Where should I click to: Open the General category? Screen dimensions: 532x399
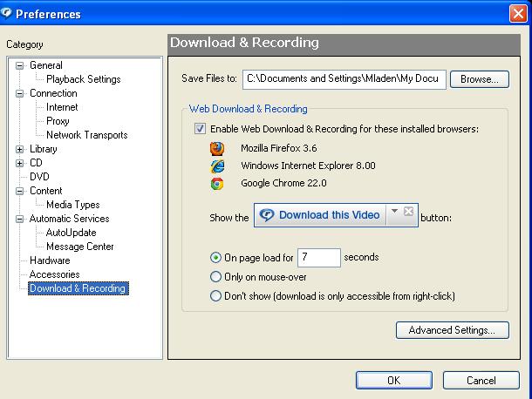tap(46, 65)
